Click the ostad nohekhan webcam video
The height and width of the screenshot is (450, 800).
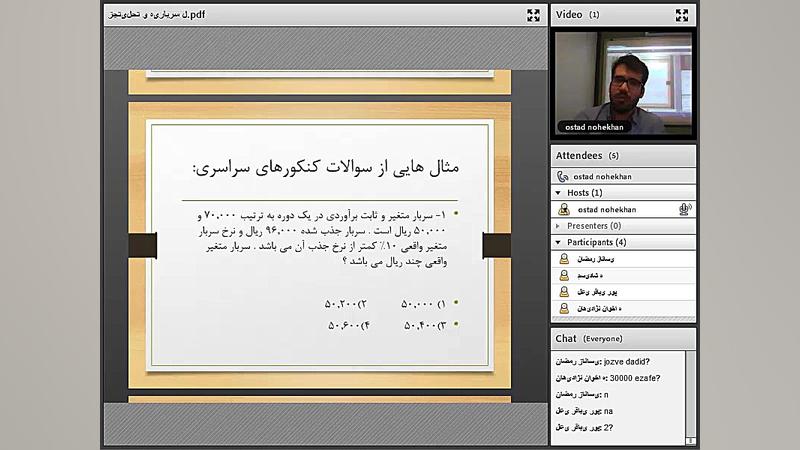coord(623,84)
